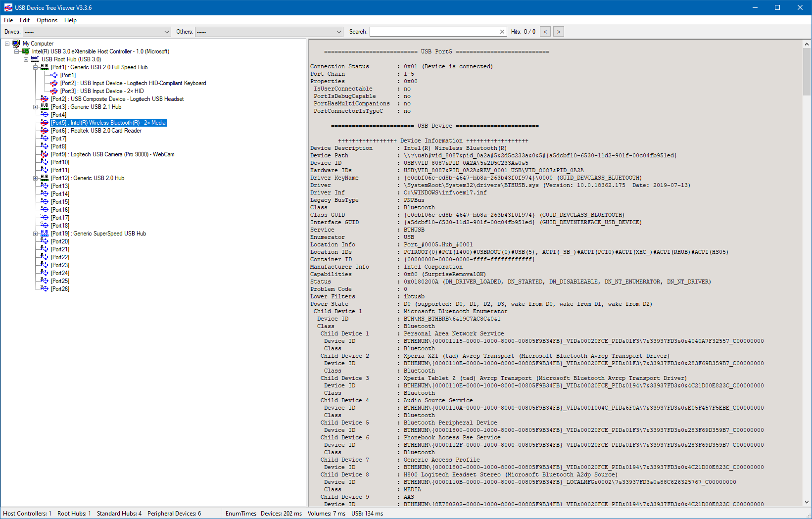Open the File menu
Screen dimensions: 812x519
pyautogui.click(x=8, y=20)
